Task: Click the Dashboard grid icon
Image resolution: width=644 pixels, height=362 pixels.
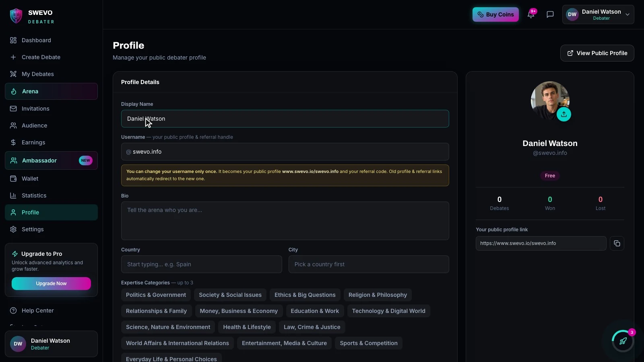Action: pyautogui.click(x=13, y=40)
